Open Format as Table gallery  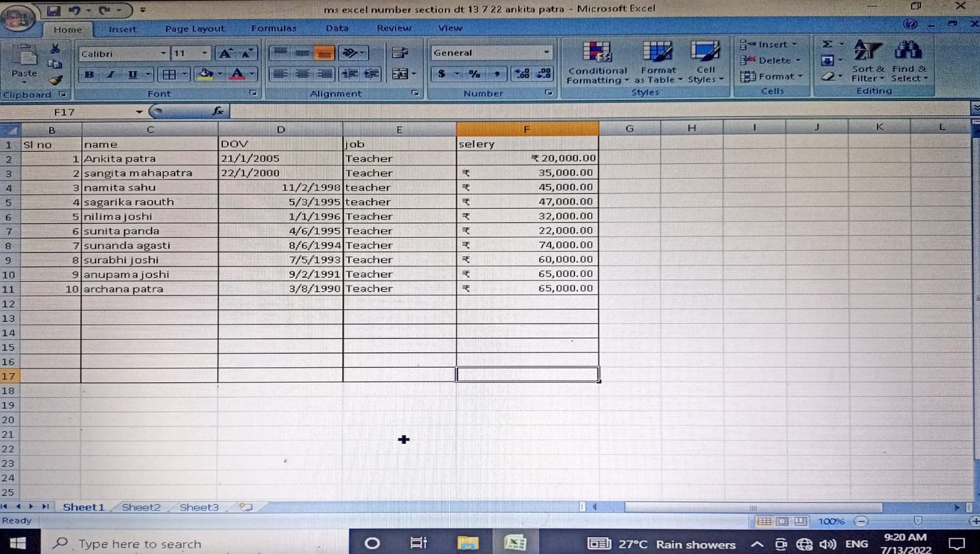[x=658, y=62]
